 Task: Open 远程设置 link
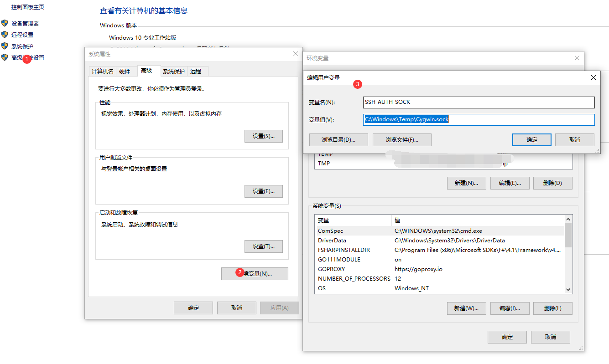point(22,35)
